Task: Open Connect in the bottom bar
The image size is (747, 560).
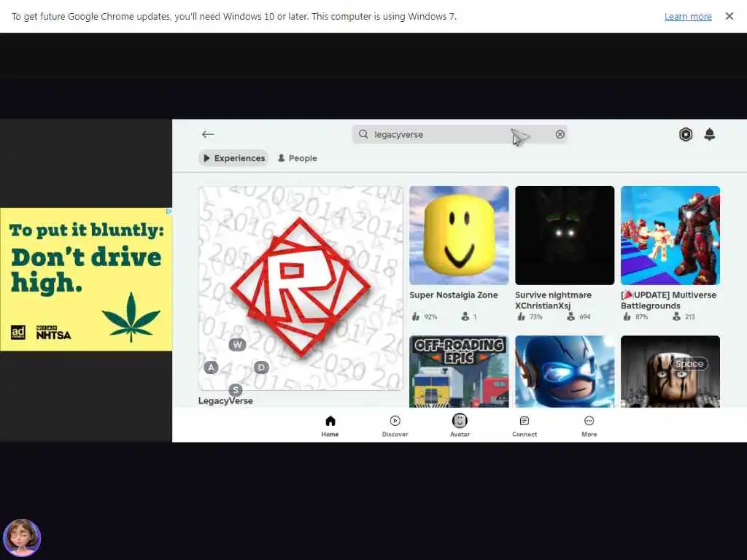Action: point(525,426)
